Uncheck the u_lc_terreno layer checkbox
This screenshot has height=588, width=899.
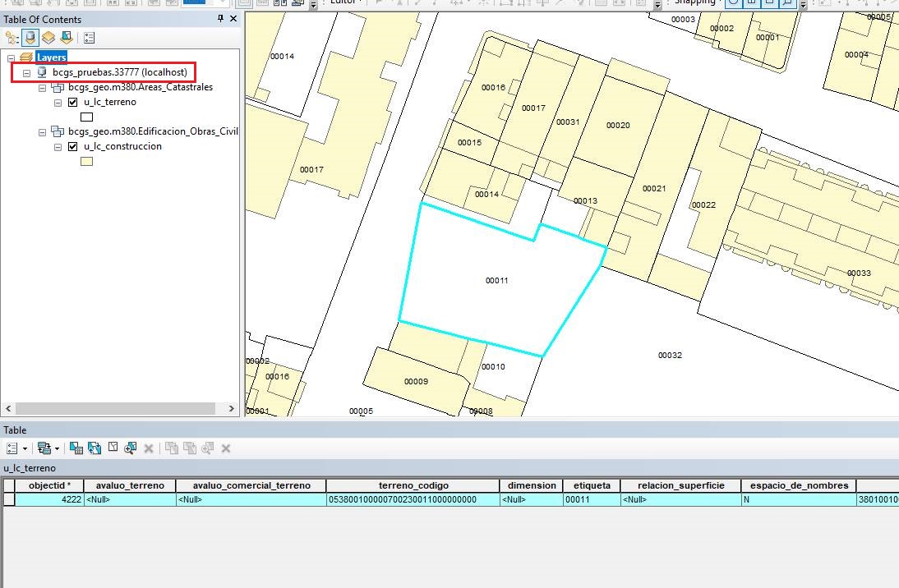tap(73, 103)
